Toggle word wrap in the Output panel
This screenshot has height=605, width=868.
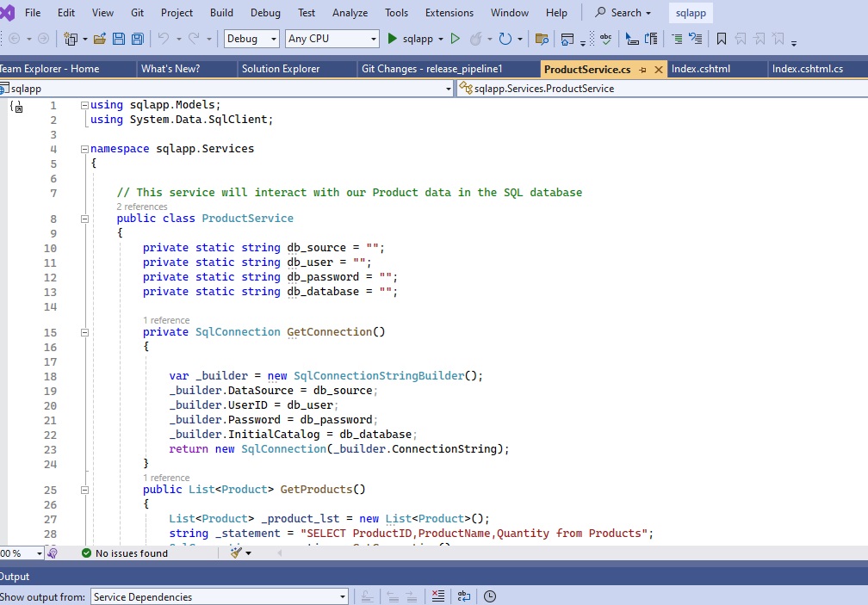464,596
